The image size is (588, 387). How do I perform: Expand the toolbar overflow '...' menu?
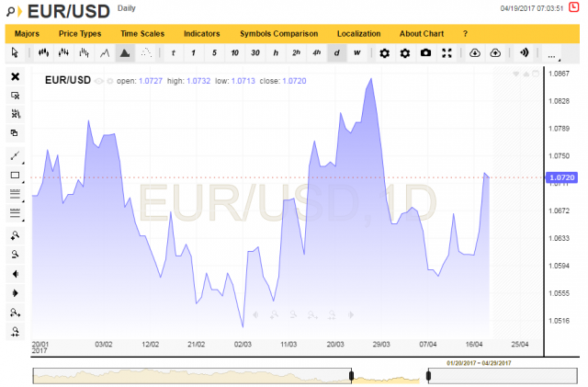pyautogui.click(x=551, y=54)
